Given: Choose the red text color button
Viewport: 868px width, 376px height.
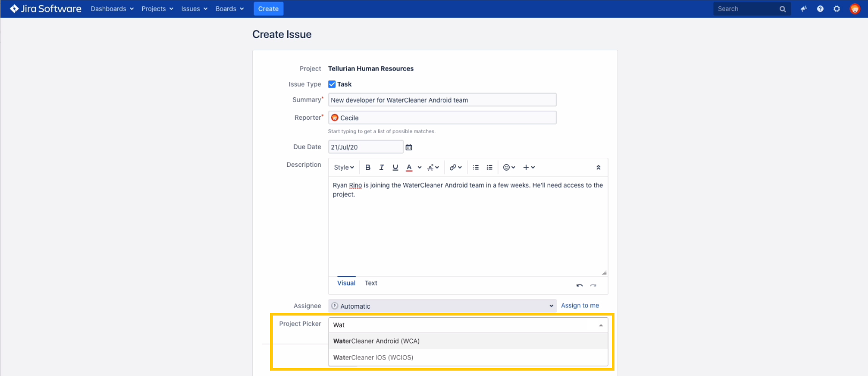Looking at the screenshot, I should [x=409, y=167].
